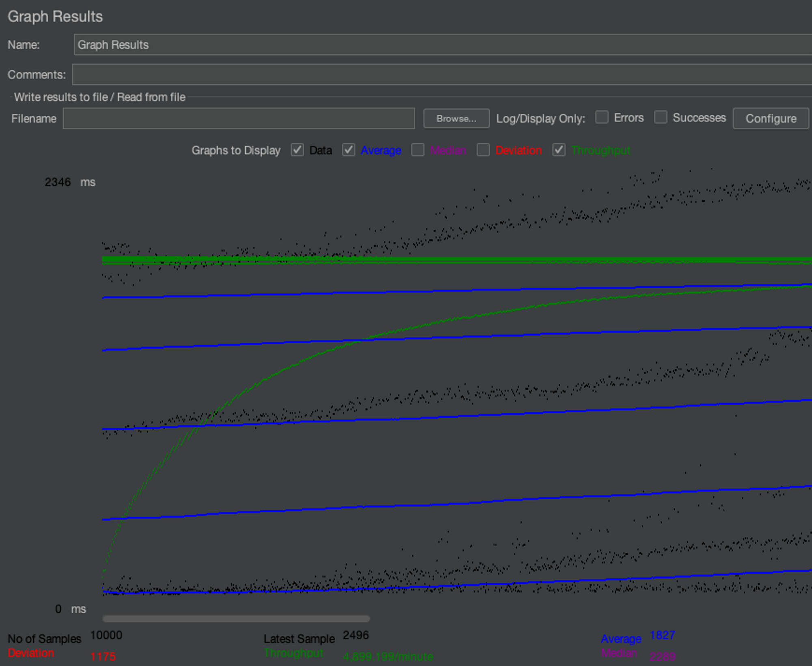Check the Errors only checkbox
This screenshot has height=666, width=812.
pyautogui.click(x=602, y=117)
